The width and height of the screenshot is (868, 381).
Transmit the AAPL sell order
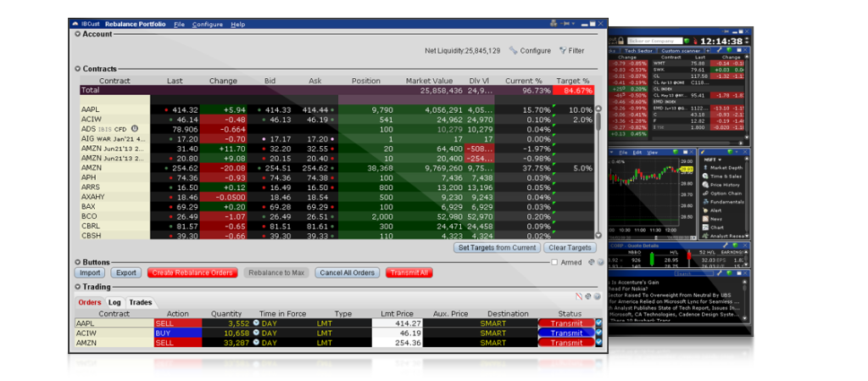(x=566, y=323)
